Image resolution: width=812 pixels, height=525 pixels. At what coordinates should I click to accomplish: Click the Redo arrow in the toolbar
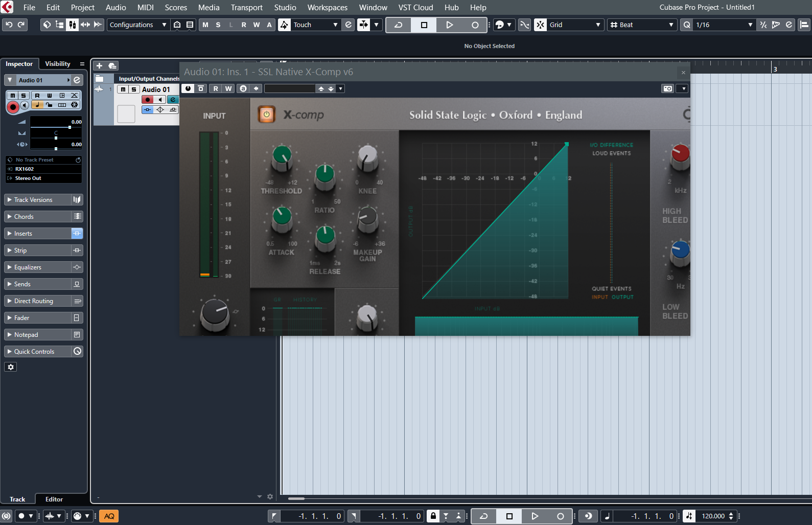[21, 25]
